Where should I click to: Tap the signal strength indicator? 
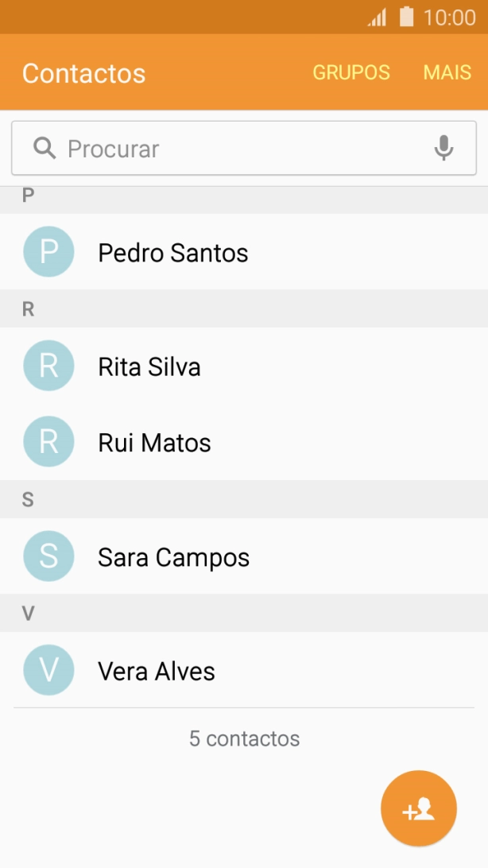(377, 17)
